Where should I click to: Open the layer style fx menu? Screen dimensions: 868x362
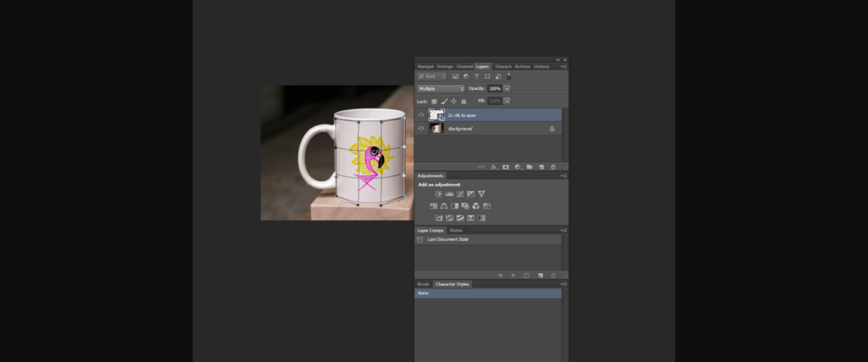494,167
